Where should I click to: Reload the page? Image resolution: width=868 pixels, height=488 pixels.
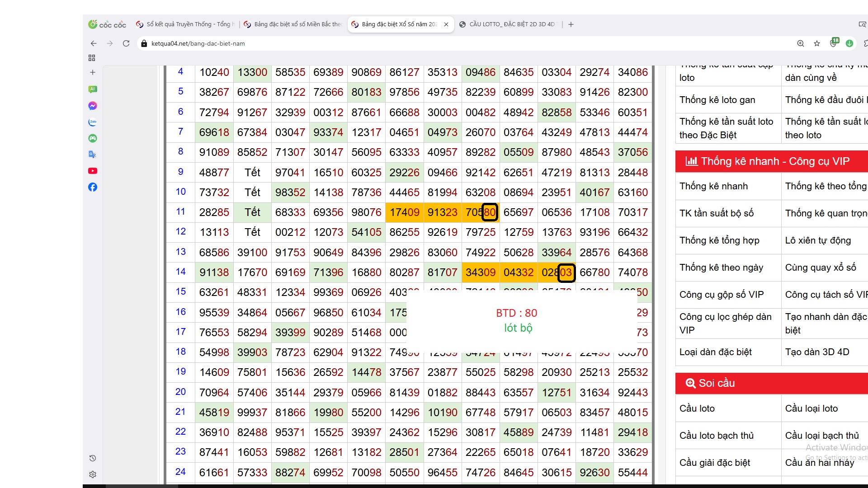coord(126,43)
